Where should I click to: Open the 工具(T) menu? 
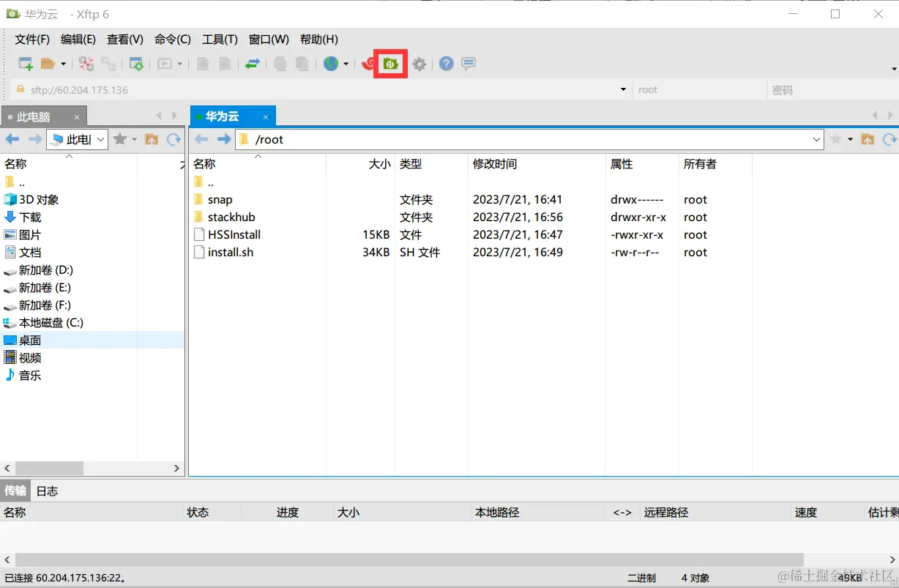(x=220, y=39)
